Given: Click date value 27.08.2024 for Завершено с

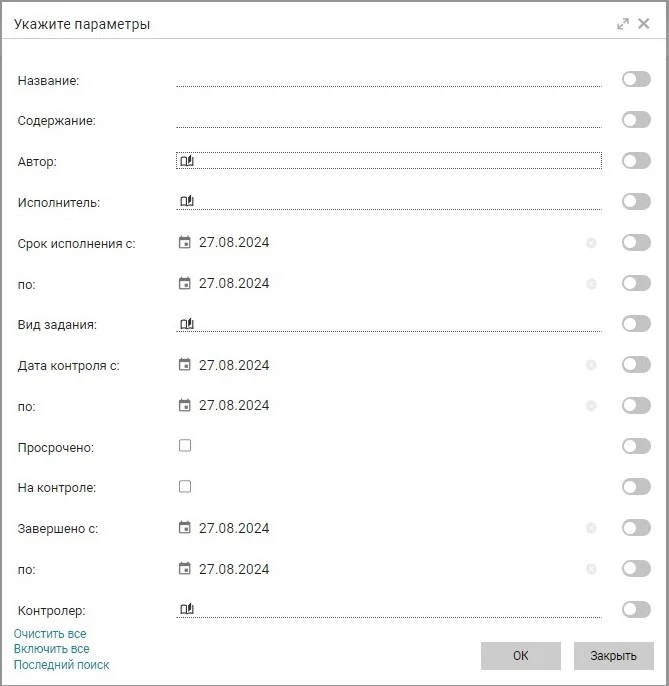Looking at the screenshot, I should coord(234,528).
